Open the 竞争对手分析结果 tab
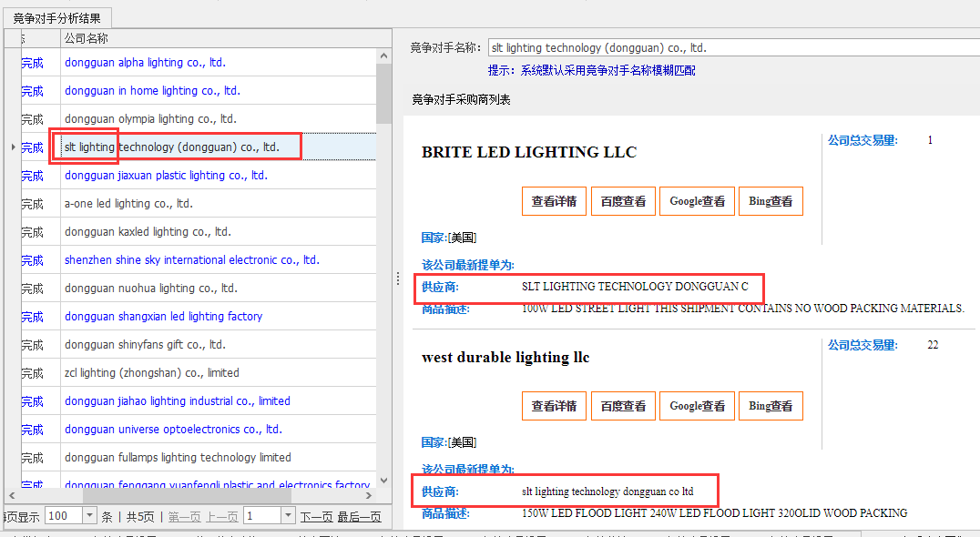Screen dimensions: 980x537 tap(56, 19)
